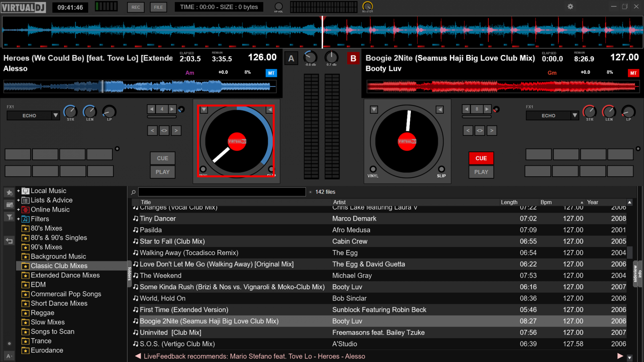
Task: Click the search magnifier icon in browser
Action: click(x=133, y=192)
